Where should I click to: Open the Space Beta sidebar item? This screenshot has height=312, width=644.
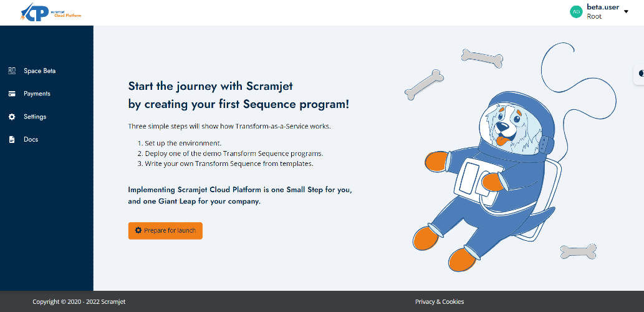(39, 71)
